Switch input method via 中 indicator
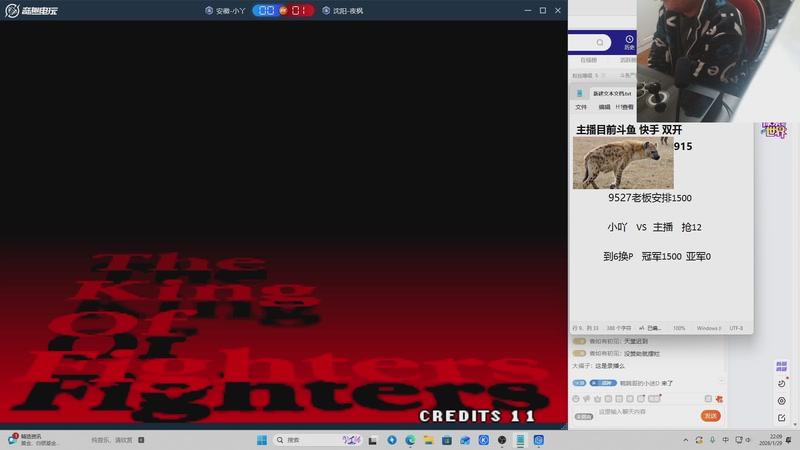The height and width of the screenshot is (450, 800). click(x=726, y=440)
